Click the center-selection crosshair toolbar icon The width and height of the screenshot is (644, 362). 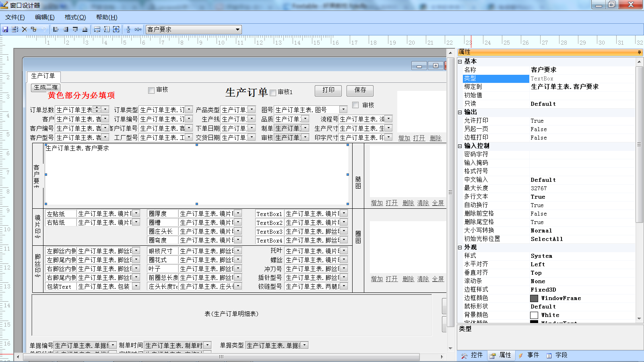click(116, 29)
